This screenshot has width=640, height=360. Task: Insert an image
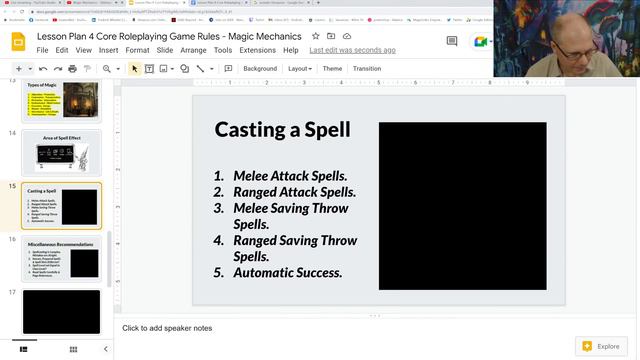(163, 69)
